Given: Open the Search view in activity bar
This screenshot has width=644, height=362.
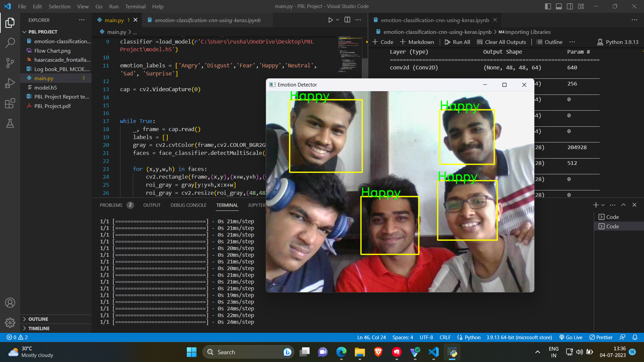Looking at the screenshot, I should pos(10,43).
